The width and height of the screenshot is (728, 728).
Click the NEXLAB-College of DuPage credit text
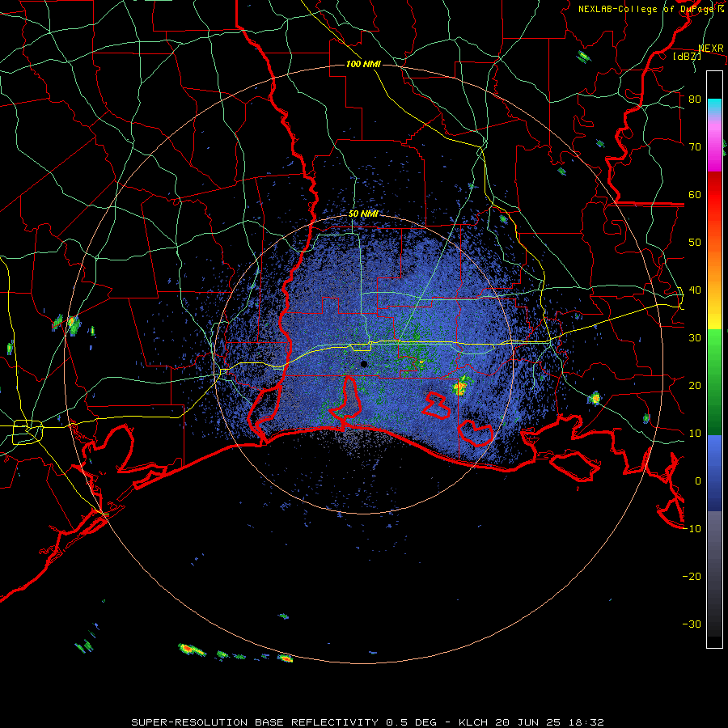coord(650,9)
